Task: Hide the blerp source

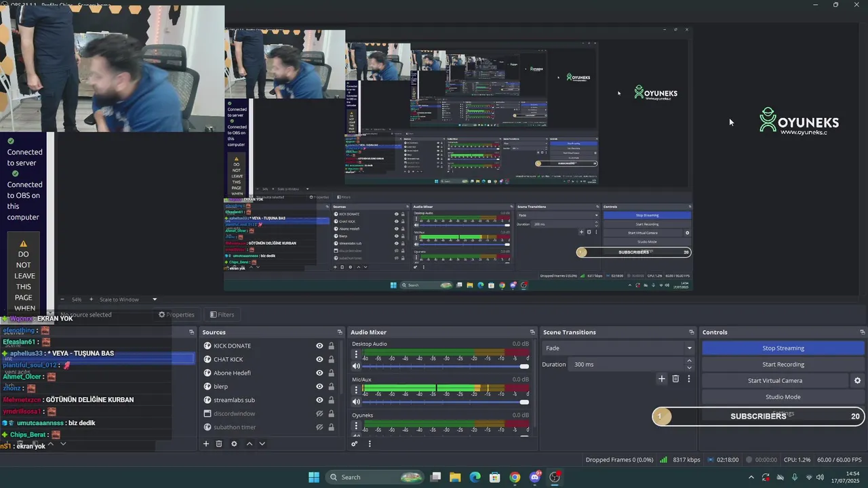Action: coord(319,386)
